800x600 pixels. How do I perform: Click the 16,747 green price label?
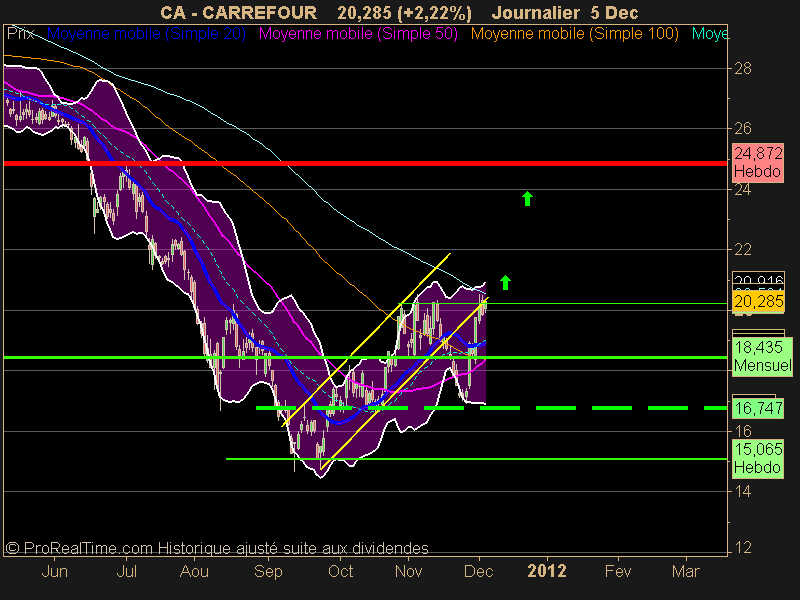pos(758,408)
